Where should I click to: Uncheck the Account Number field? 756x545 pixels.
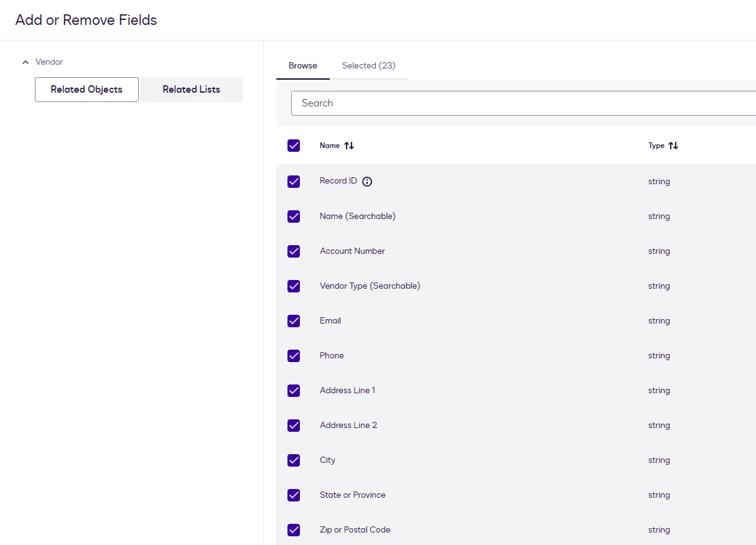[294, 251]
